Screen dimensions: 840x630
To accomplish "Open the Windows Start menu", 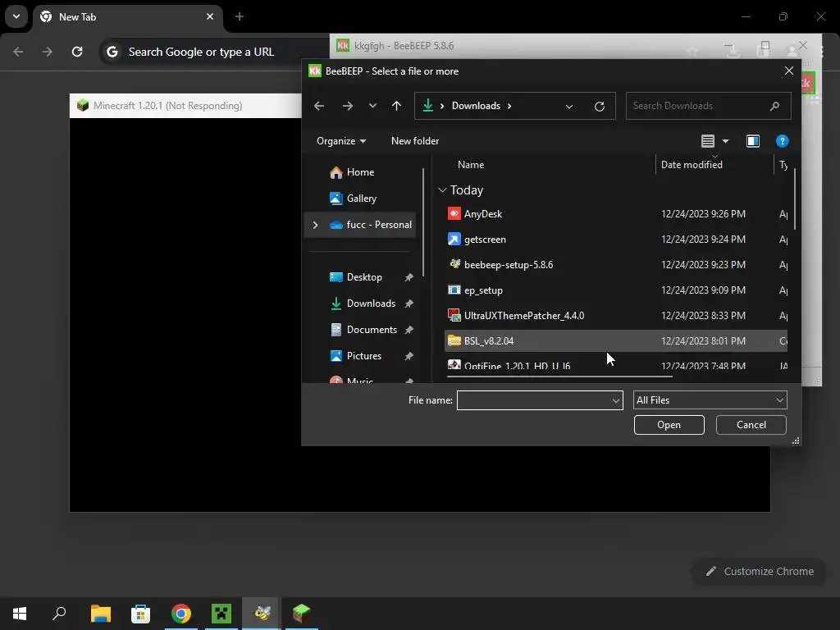I will (x=20, y=614).
